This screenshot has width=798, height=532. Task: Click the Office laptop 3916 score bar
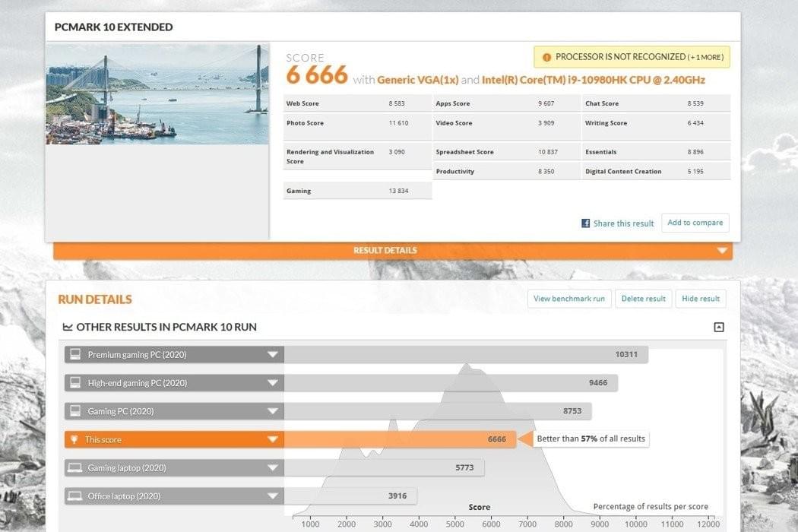(x=350, y=496)
